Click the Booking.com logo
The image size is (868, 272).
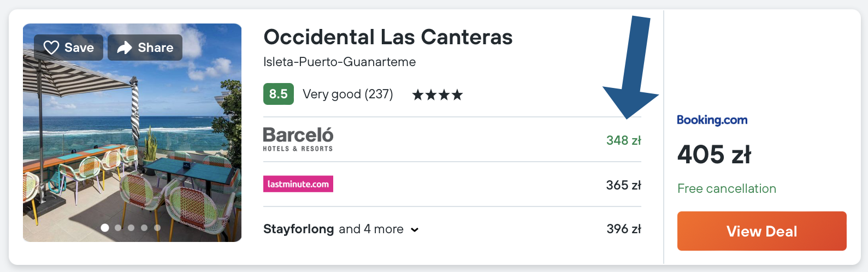712,120
